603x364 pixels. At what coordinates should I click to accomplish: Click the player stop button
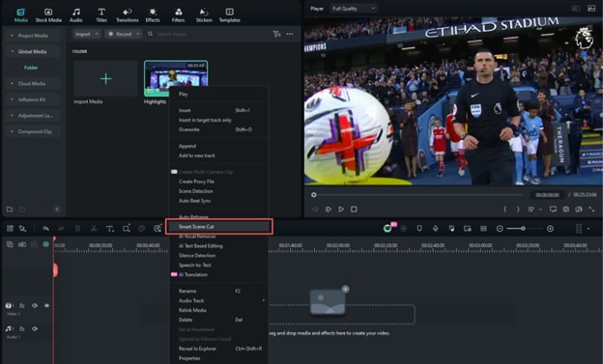pos(354,210)
